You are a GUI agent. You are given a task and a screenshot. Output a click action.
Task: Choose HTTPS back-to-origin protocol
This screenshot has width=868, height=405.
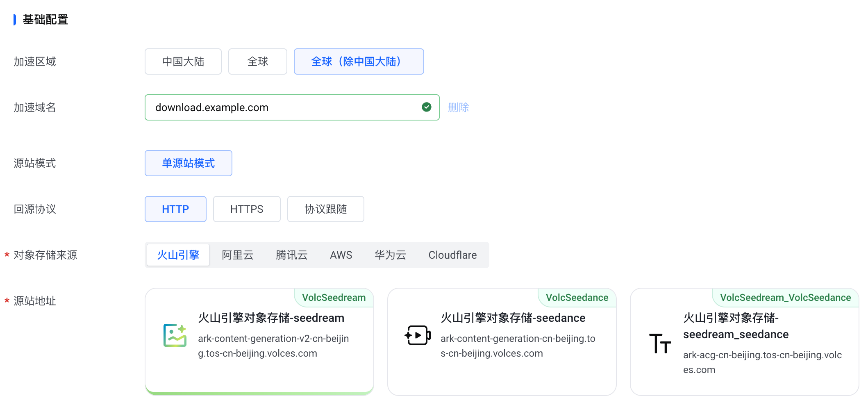[247, 209]
